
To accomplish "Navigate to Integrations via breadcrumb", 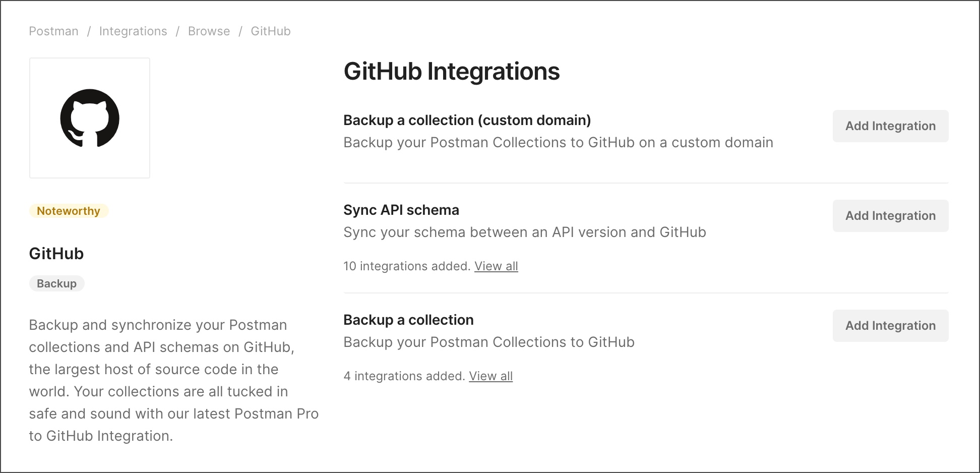I will click(133, 31).
